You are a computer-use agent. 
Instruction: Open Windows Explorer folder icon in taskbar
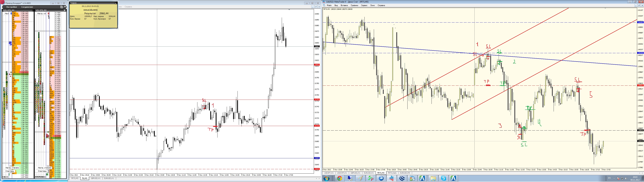(433, 178)
